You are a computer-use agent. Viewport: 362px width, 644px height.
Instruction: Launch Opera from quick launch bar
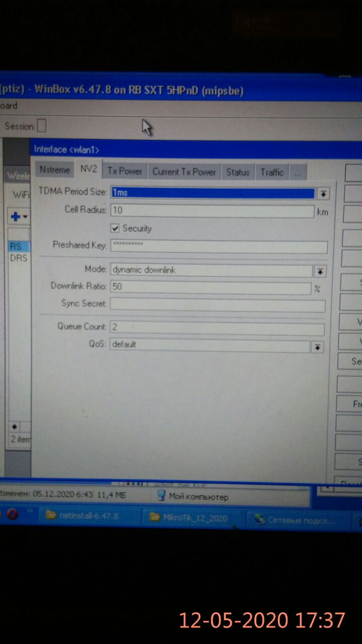click(x=12, y=515)
